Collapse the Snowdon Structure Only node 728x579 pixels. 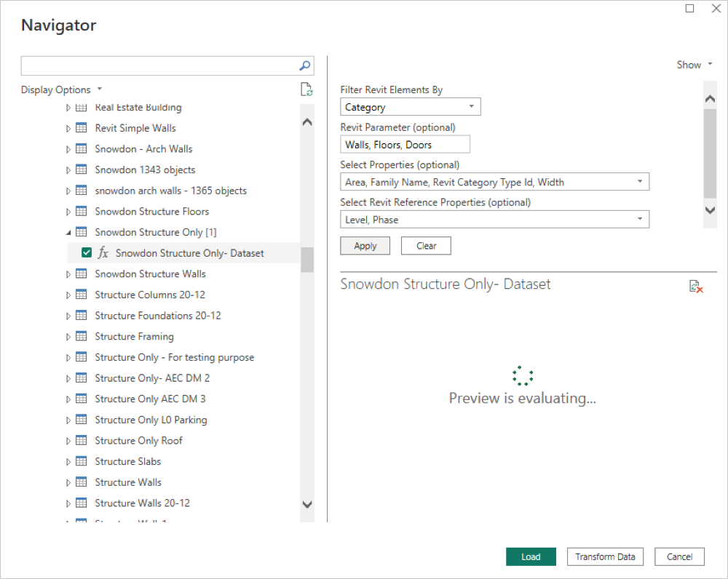click(68, 233)
